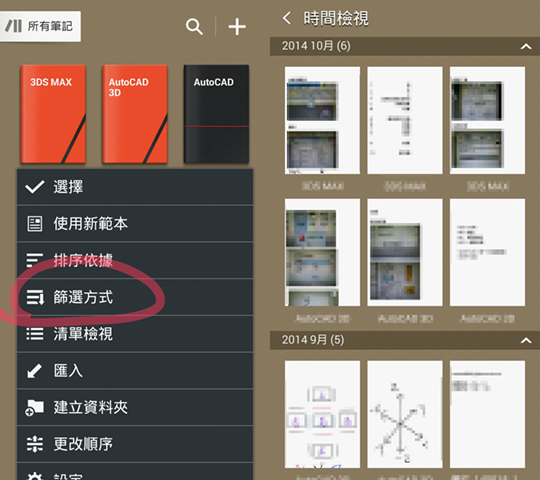The image size is (540, 480).
Task: Open sixth mostly blank note in 2014 10月
Action: (487, 252)
